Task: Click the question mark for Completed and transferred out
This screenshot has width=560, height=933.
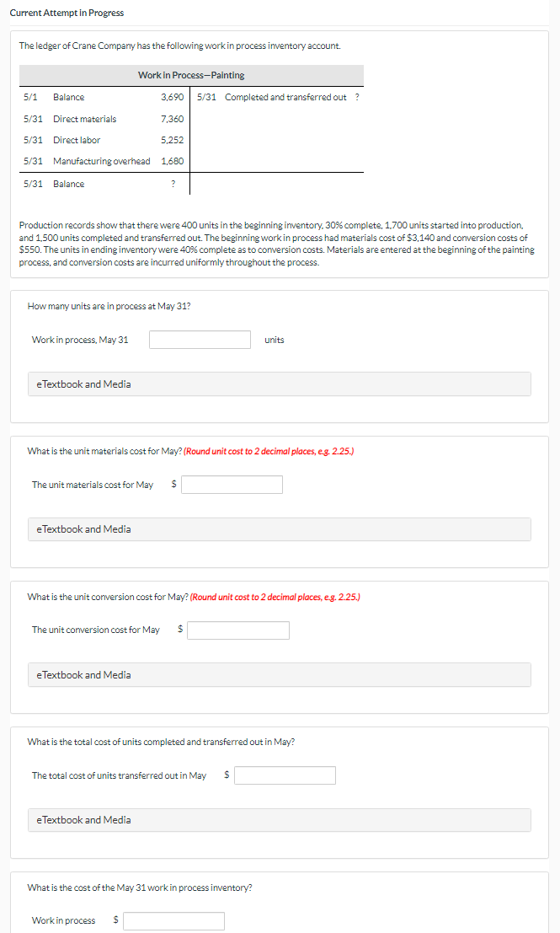Action: pyautogui.click(x=358, y=96)
